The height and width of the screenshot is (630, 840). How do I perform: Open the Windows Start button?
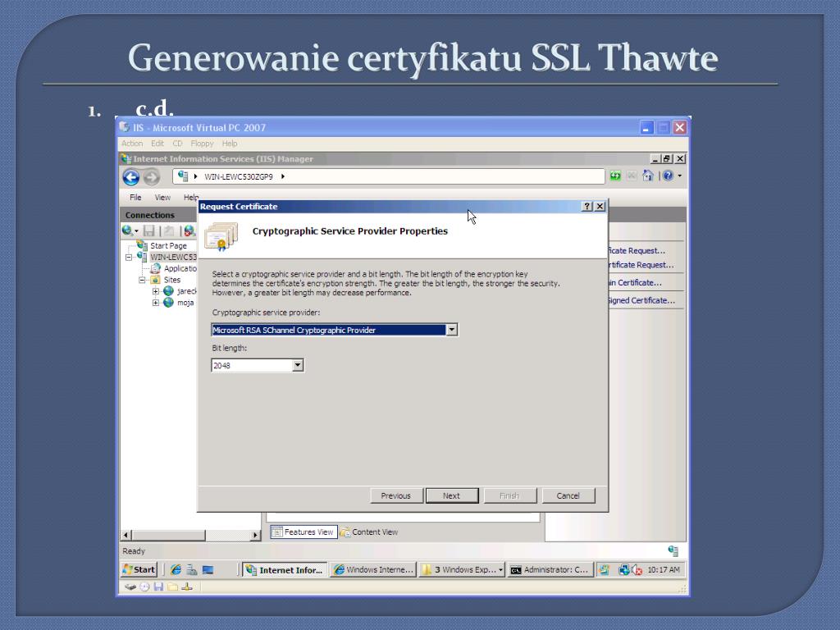point(139,570)
